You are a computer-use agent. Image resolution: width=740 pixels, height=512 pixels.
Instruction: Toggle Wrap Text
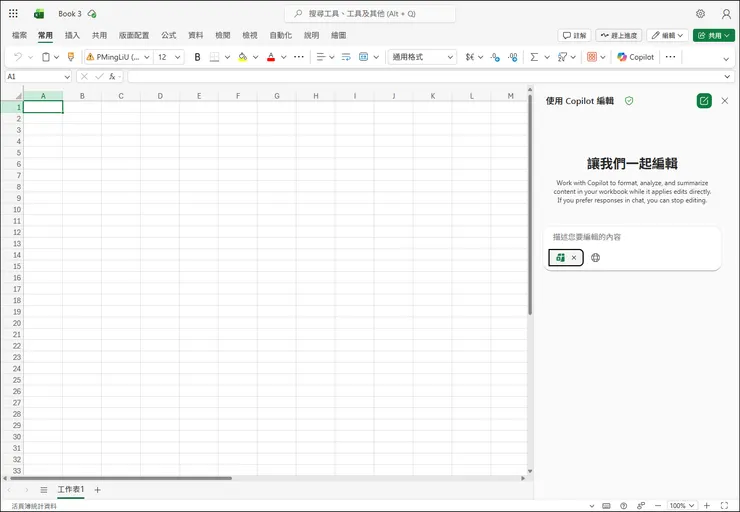coord(346,57)
